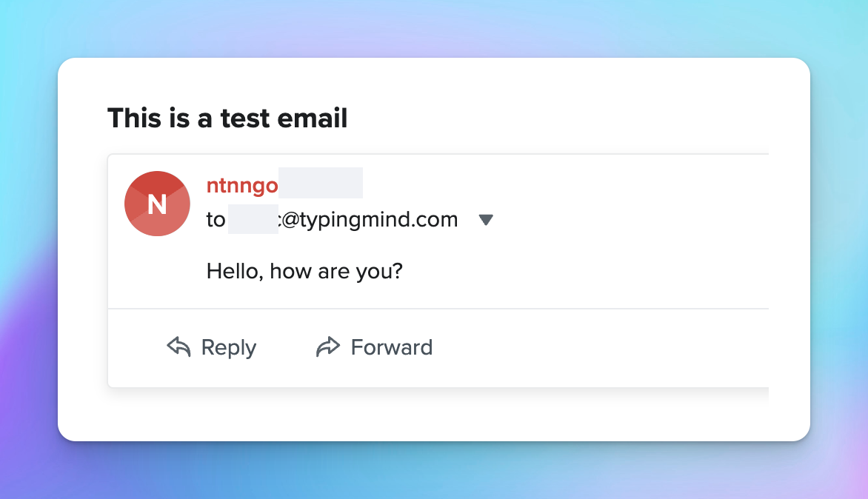The height and width of the screenshot is (499, 868).
Task: Expand recipient details with the triangle arrow
Action: 486,220
